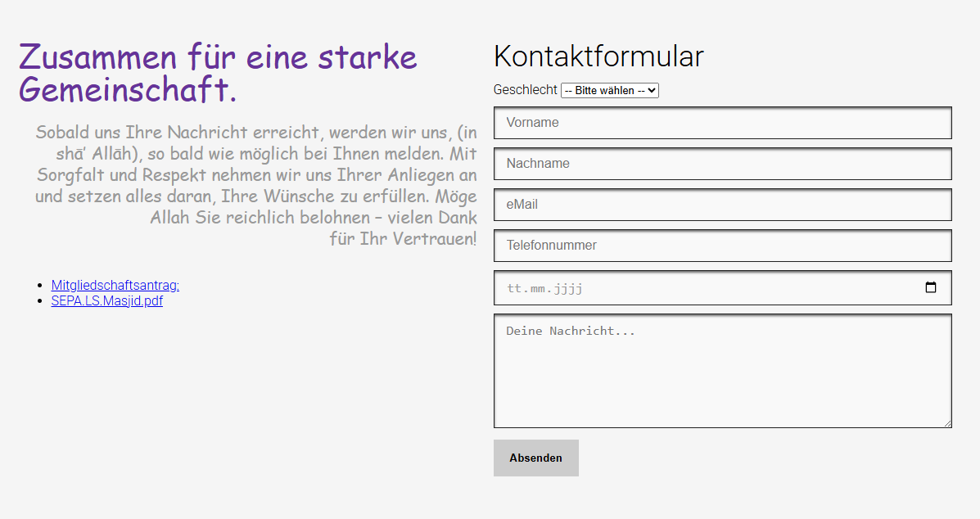Click into the Deine Nachricht textarea
The width and height of the screenshot is (980, 519).
tap(722, 370)
